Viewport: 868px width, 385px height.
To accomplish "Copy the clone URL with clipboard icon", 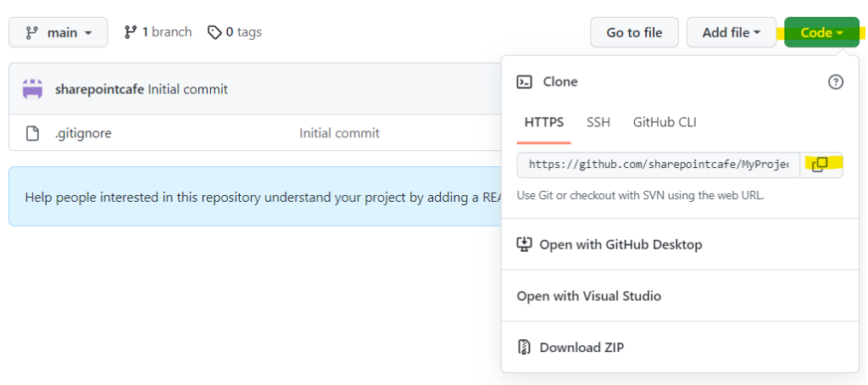I will [x=820, y=165].
